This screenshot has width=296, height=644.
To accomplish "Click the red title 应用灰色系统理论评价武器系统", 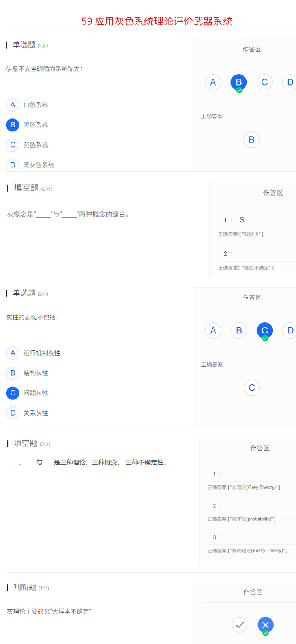I will coord(157,21).
